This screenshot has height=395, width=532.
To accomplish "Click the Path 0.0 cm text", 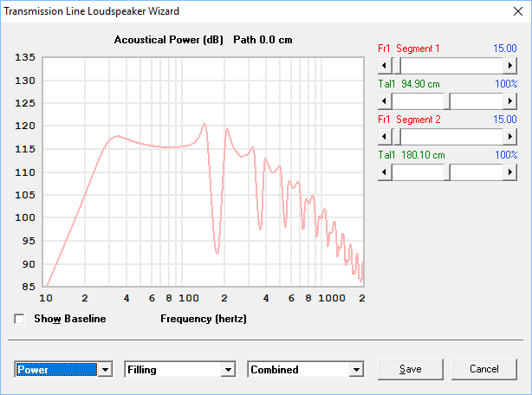I will pyautogui.click(x=263, y=40).
